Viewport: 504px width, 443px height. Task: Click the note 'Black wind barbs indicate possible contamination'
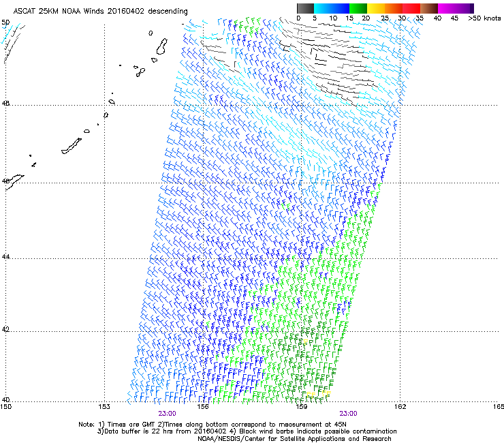(318, 431)
